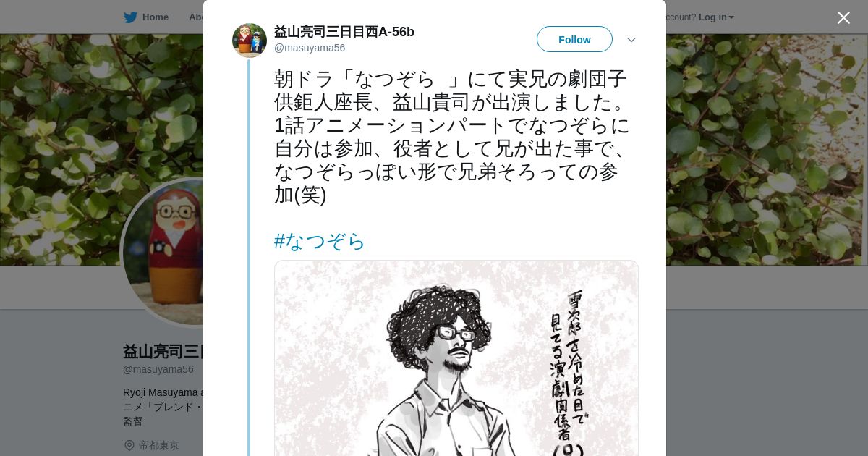Open the tweet options chevron menu
The width and height of the screenshot is (868, 456).
point(631,40)
